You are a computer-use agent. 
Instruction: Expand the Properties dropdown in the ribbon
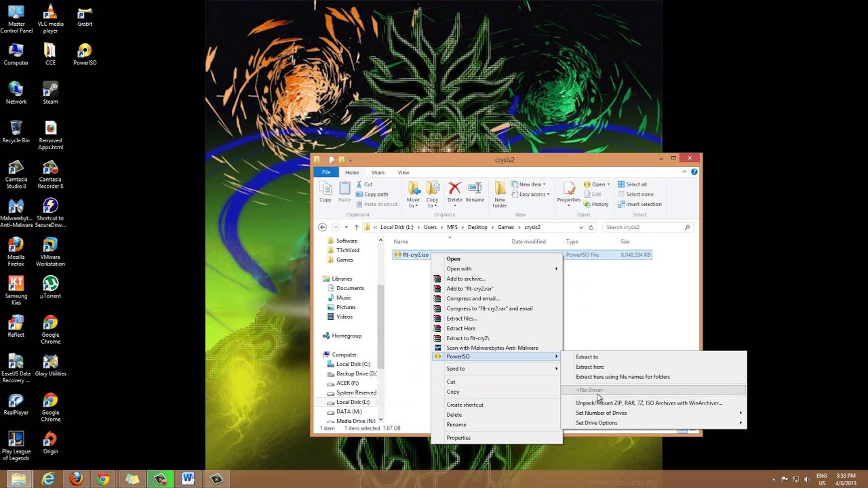pyautogui.click(x=569, y=204)
